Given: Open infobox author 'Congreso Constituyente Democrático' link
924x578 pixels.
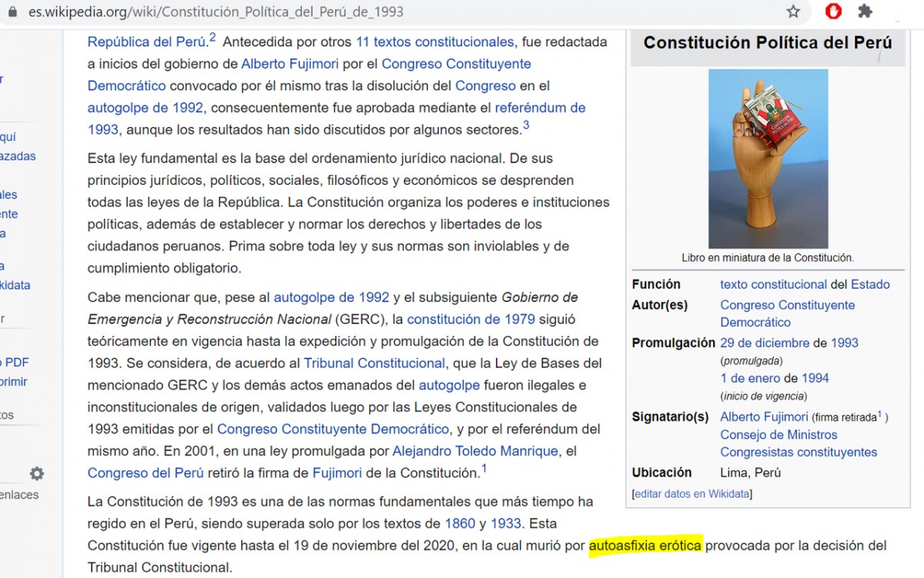Looking at the screenshot, I should click(787, 314).
